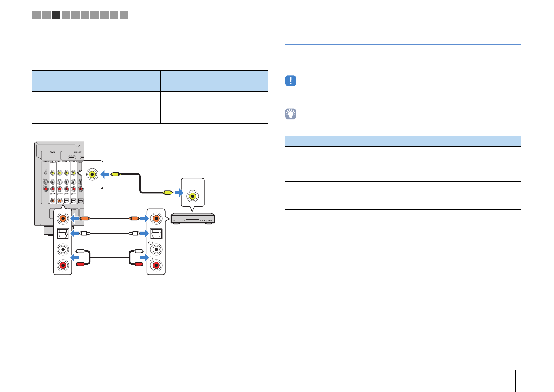This screenshot has height=392, width=554.
Task: Click the enlarged square optical jack on the receiver side
Action: click(x=62, y=234)
